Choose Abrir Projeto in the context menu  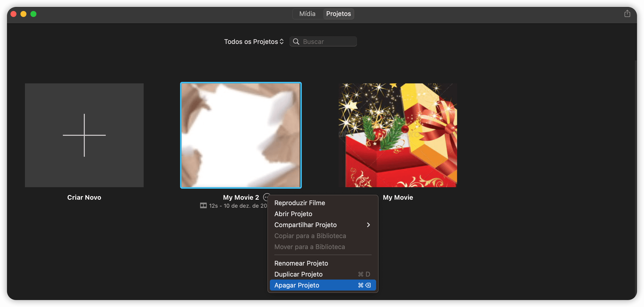[x=322, y=214]
